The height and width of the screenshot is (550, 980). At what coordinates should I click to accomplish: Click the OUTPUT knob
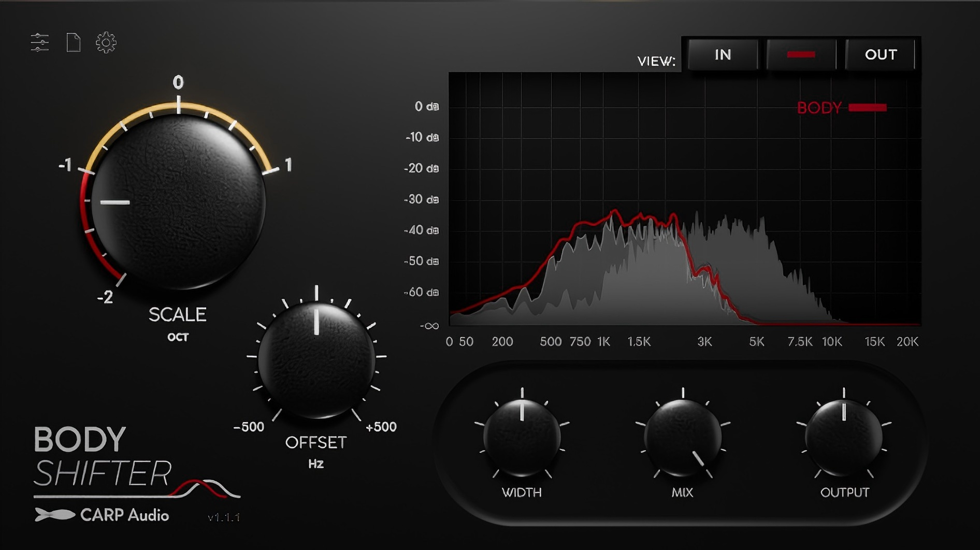844,438
